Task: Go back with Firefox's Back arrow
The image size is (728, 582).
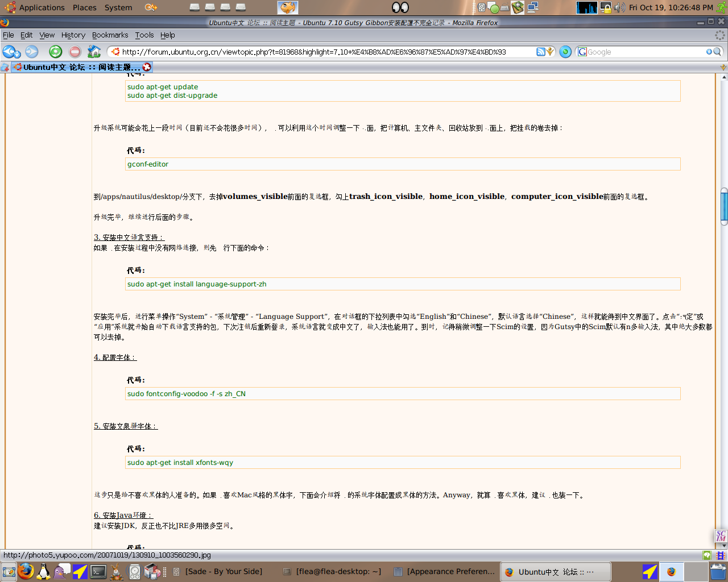Action: pos(9,52)
